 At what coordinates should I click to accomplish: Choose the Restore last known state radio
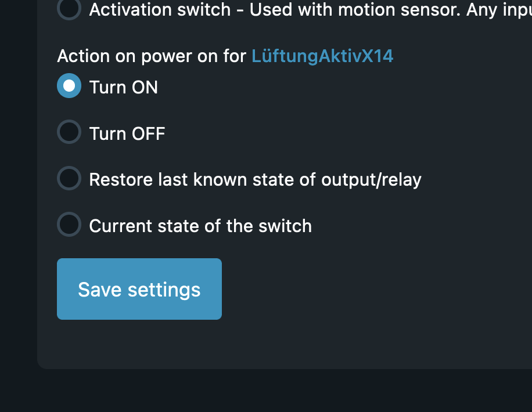(69, 178)
